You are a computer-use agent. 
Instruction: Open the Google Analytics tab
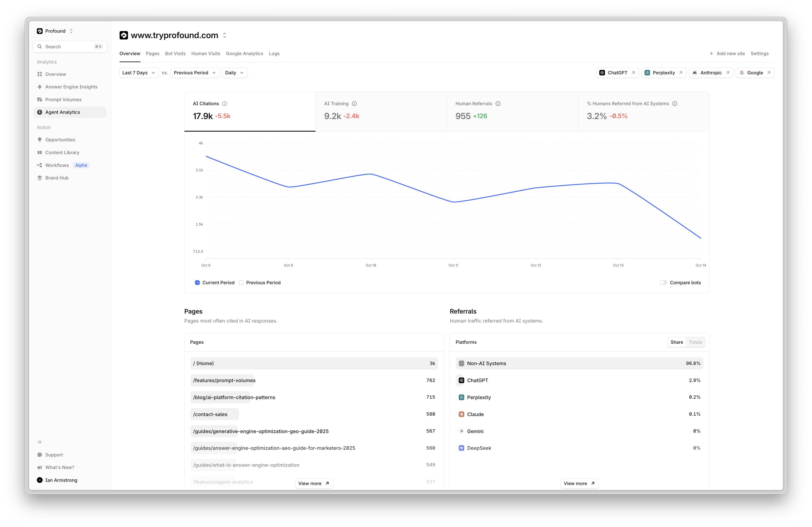244,53
